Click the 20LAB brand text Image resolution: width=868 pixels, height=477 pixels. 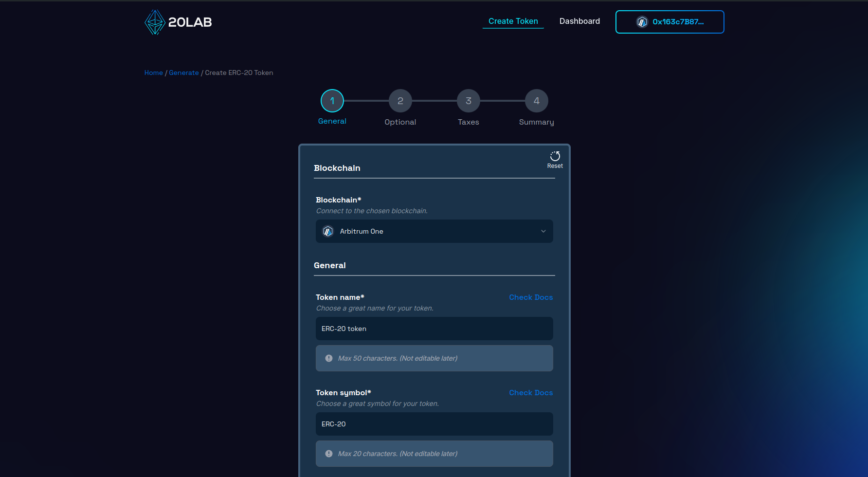[190, 22]
